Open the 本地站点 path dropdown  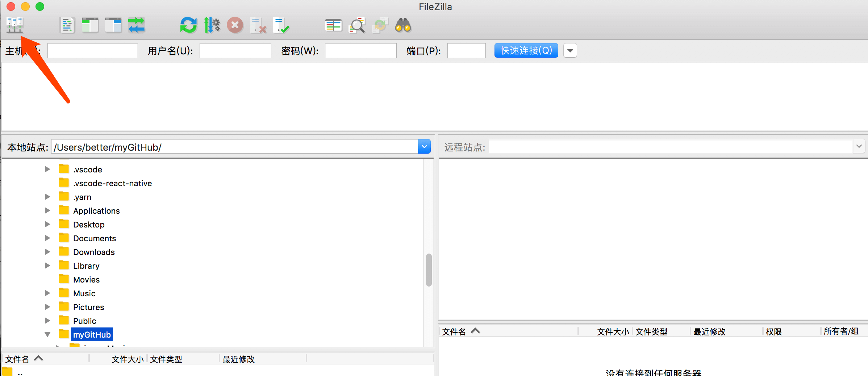coord(424,147)
